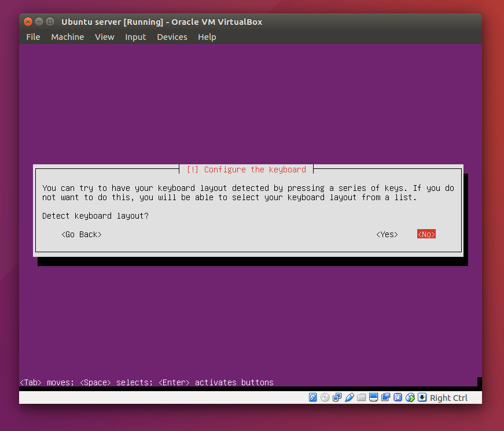Click the mouse integration status icon
Screen dimensions: 504x431
click(x=410, y=397)
